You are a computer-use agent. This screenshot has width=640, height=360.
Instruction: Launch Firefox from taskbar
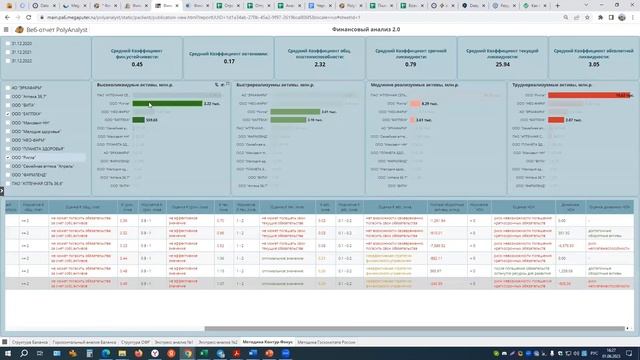coord(138,353)
